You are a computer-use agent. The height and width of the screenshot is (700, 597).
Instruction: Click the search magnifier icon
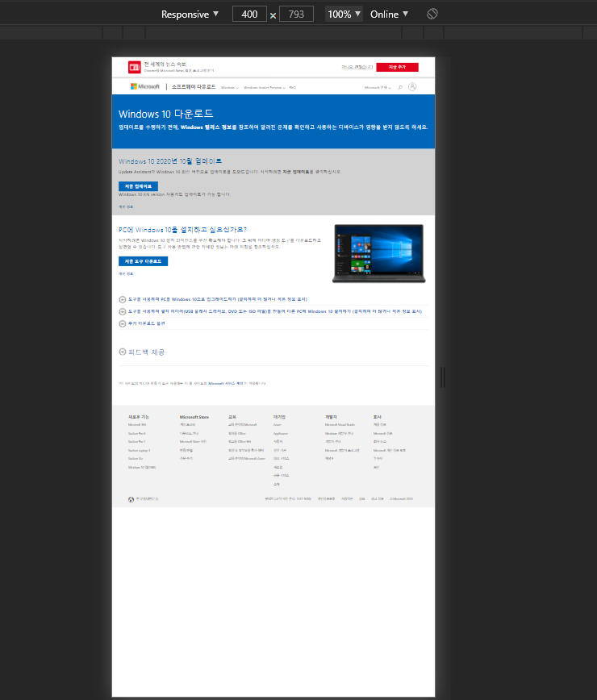[400, 87]
